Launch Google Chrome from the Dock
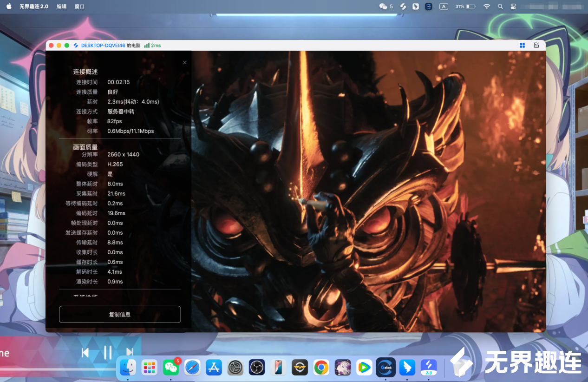Image resolution: width=588 pixels, height=382 pixels. click(321, 368)
